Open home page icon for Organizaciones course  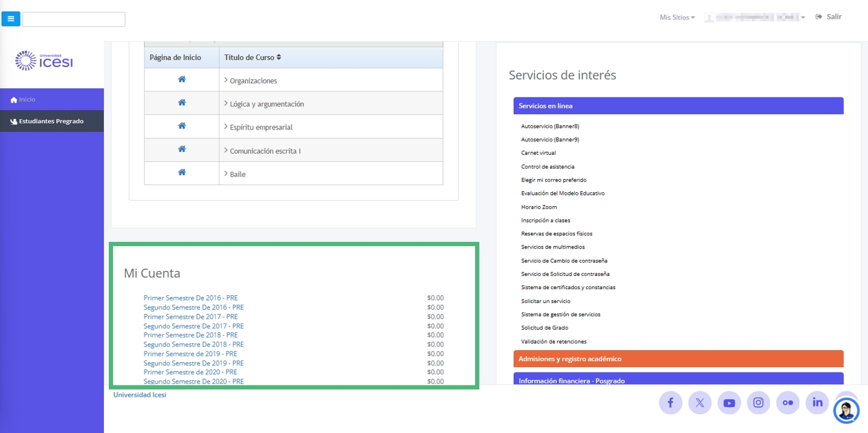[181, 80]
